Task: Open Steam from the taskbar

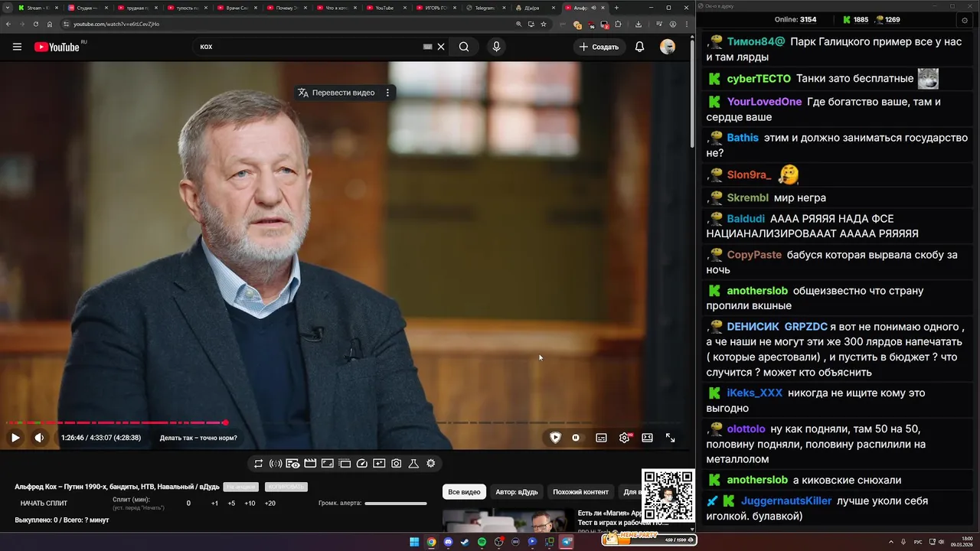Action: coord(465,542)
